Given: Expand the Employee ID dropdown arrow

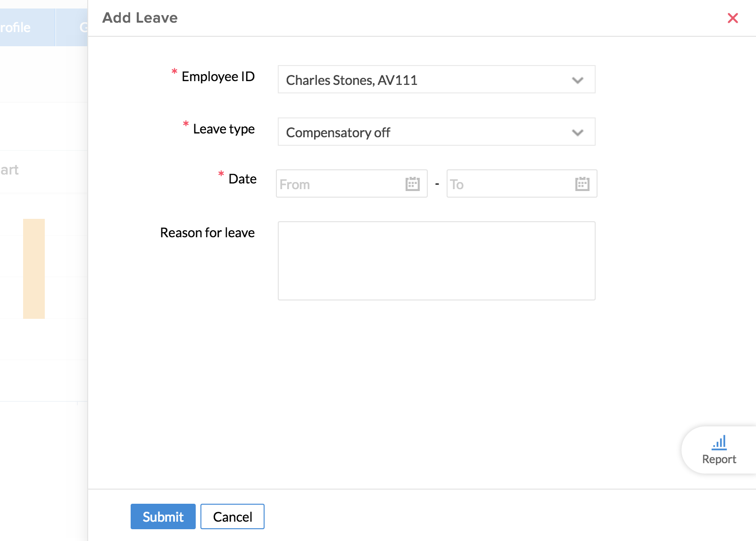Looking at the screenshot, I should click(x=577, y=80).
